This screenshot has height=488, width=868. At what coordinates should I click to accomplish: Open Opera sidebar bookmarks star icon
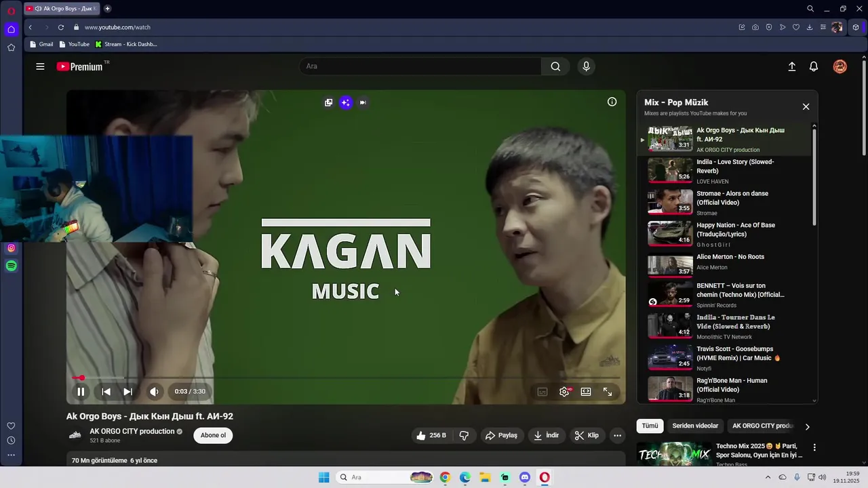11,47
